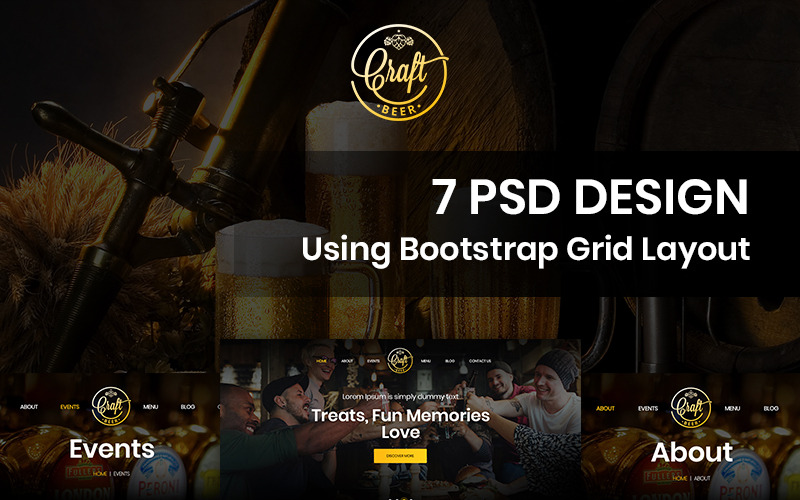Screen dimensions: 800x500
Task: Click the Craft Beer logo in the Events page mockup
Action: coord(111,406)
